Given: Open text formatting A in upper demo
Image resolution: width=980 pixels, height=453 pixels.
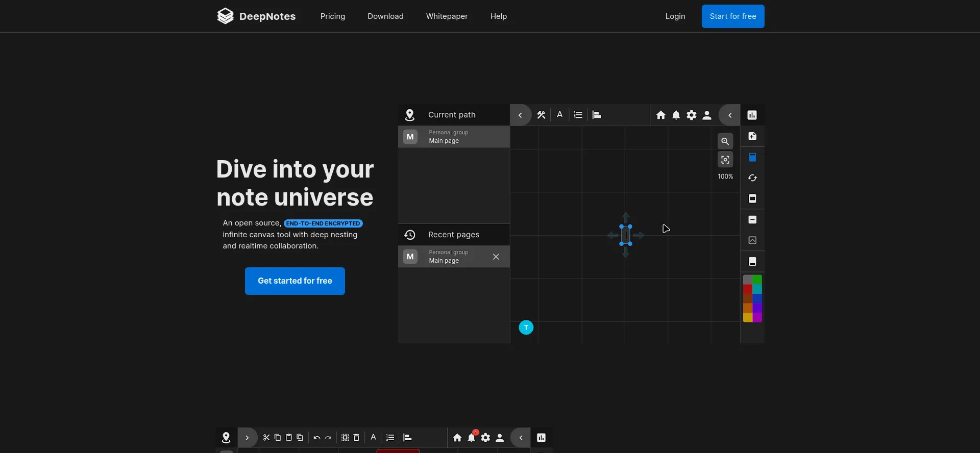Looking at the screenshot, I should [560, 115].
